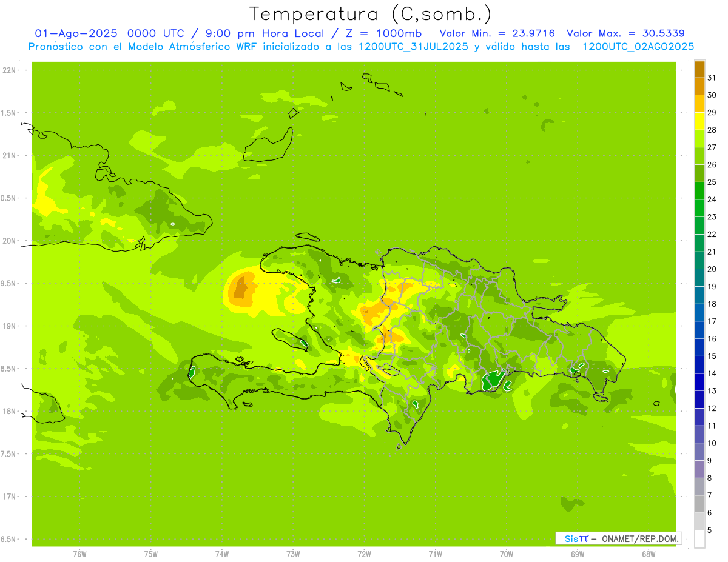Click the orange swatch between 30 and 31
Screen dimensions: 728x562
699,86
